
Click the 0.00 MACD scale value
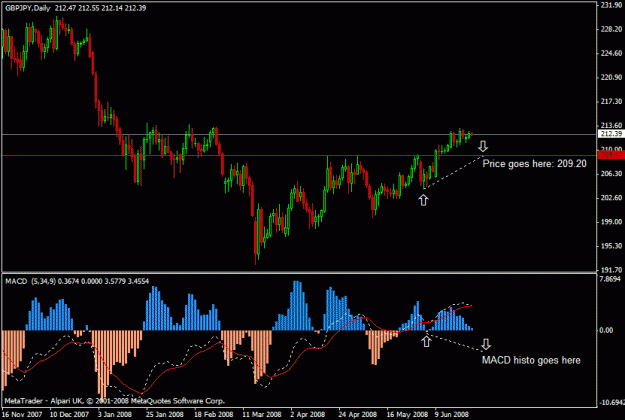coord(606,330)
